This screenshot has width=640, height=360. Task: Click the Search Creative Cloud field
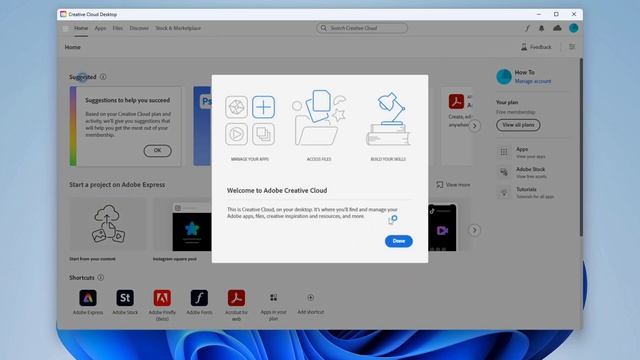click(x=362, y=28)
